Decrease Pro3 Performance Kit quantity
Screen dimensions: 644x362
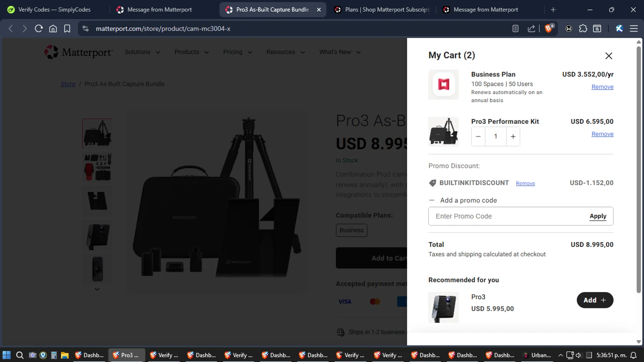click(478, 137)
